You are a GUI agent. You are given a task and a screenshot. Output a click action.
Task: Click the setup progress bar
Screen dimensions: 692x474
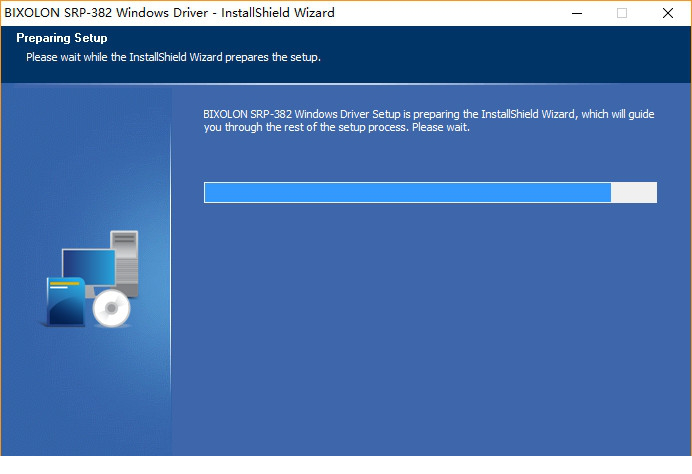(430, 192)
